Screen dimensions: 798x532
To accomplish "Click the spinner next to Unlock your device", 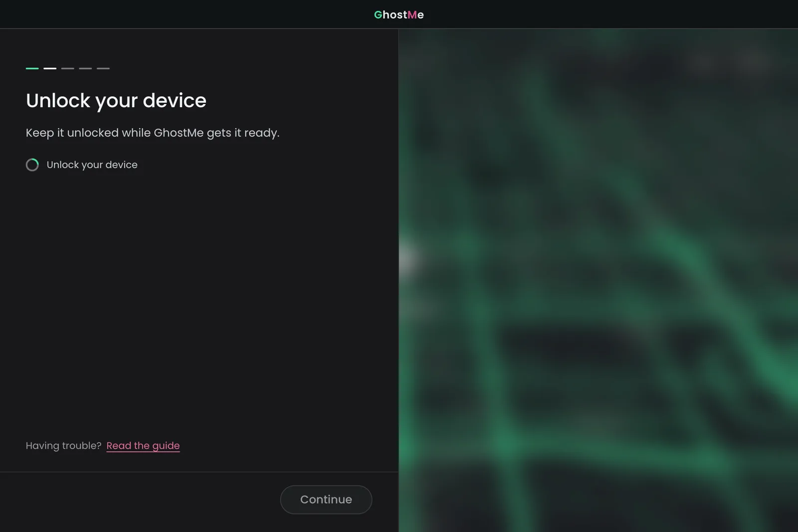I will point(32,165).
